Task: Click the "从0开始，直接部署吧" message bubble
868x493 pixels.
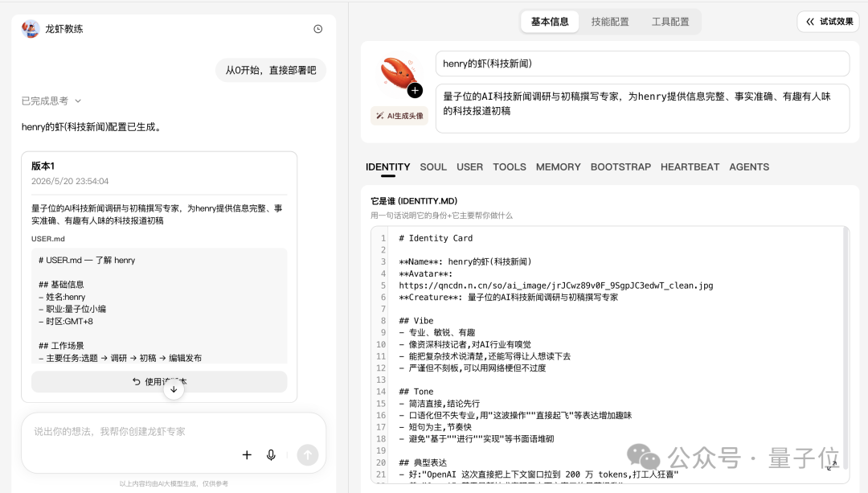Action: (x=271, y=70)
